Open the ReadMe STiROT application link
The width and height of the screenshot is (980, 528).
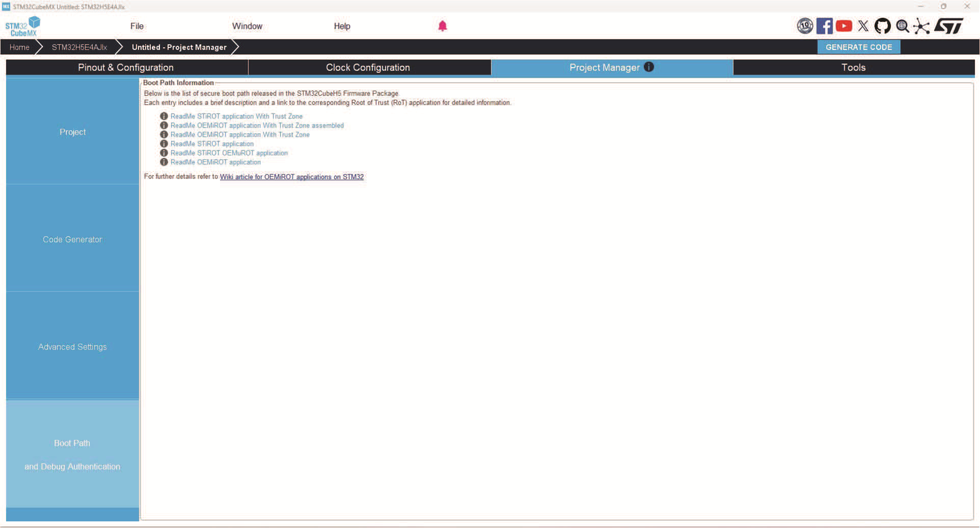click(x=212, y=144)
